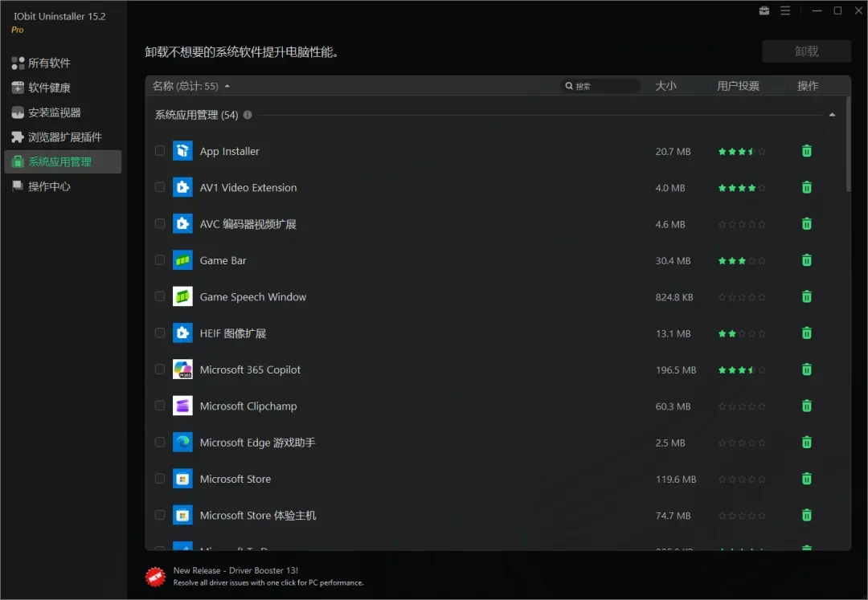Tick the Microsoft Store 体验主机 checkbox
The height and width of the screenshot is (600, 868).
point(159,516)
